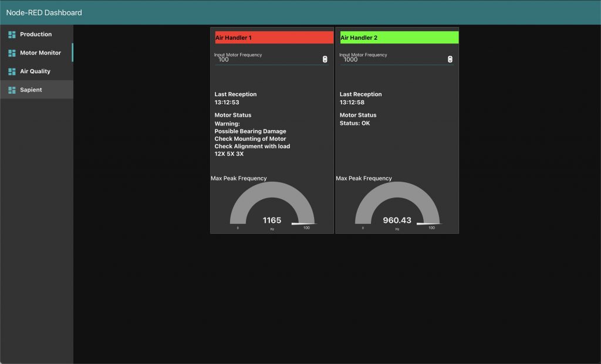Screen dimensions: 601x364
Task: Click Air Handler 1 Max Peak Frequency label
Action: point(239,178)
